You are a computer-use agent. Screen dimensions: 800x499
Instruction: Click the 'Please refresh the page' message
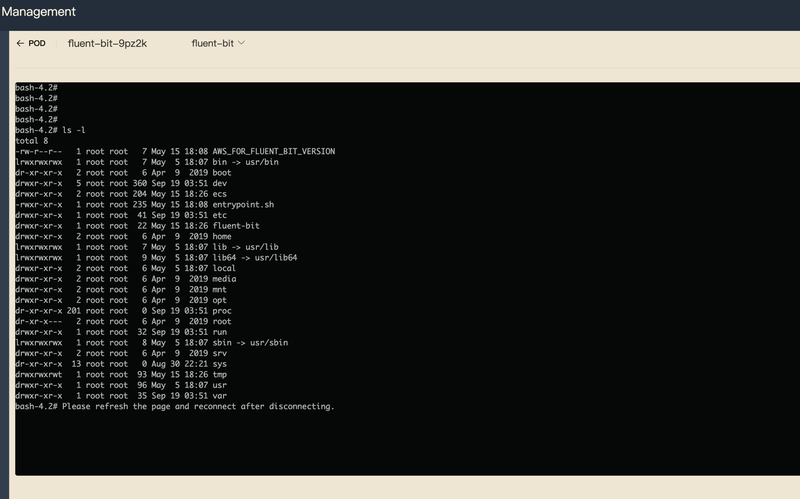pos(198,407)
